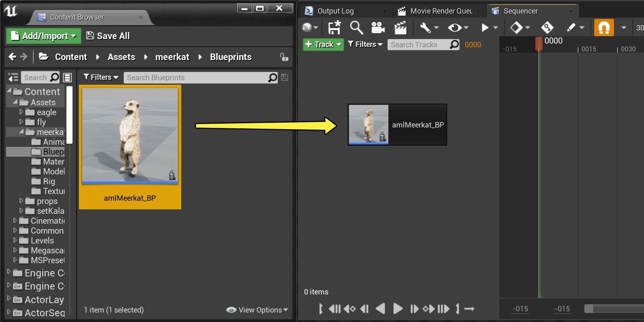
Task: Click the keyframe diamond icon in toolbar
Action: click(x=517, y=28)
